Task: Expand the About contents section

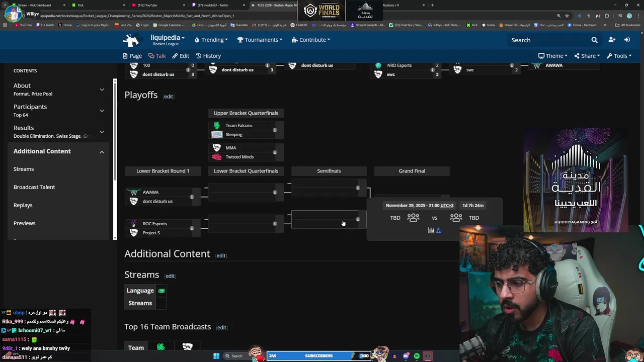Action: coord(102,89)
